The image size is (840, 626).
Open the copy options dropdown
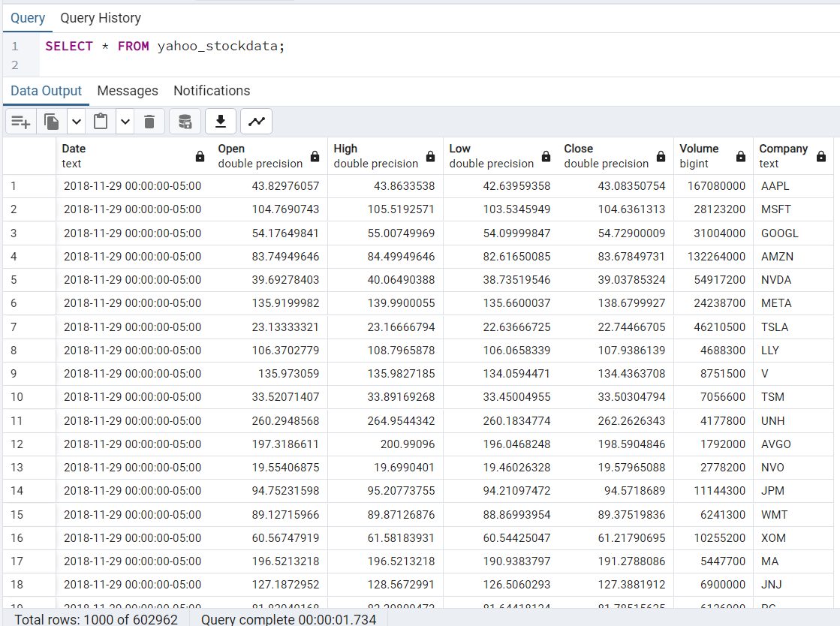(x=76, y=121)
